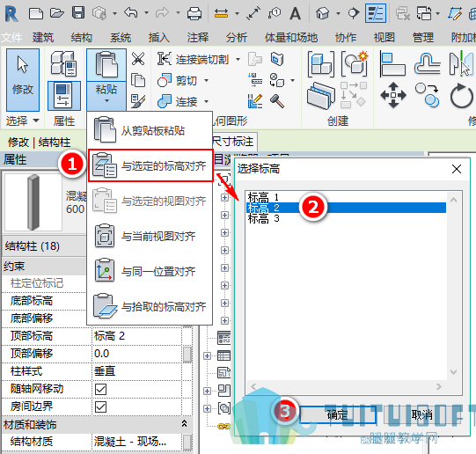The width and height of the screenshot is (476, 454).
Task: Open Type Properties icon above 属性 label
Action: click(63, 63)
